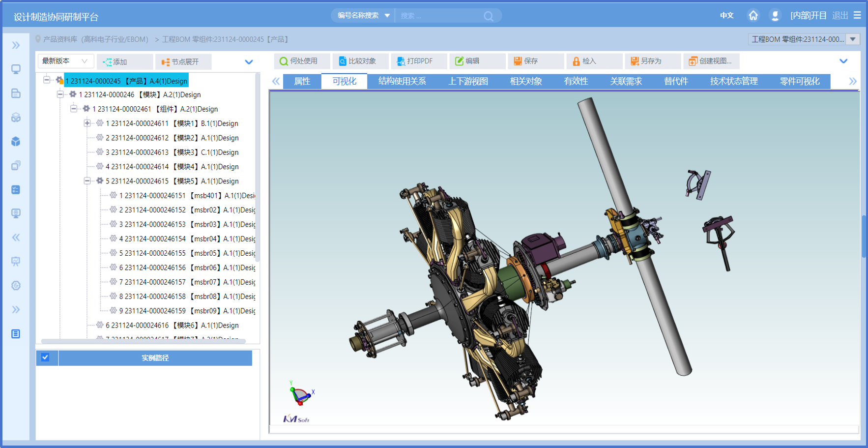Open the hamburger menu in header
Screen dimensions: 868x448
tap(857, 15)
